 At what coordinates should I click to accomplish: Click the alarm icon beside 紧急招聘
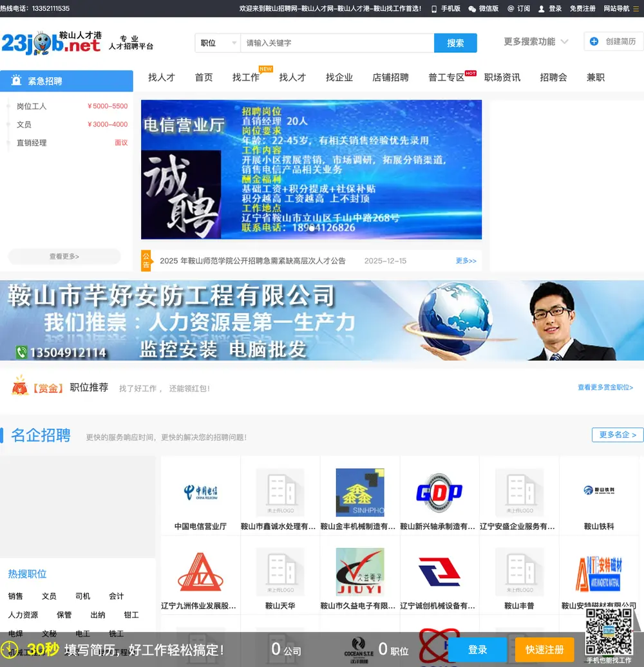(x=16, y=80)
